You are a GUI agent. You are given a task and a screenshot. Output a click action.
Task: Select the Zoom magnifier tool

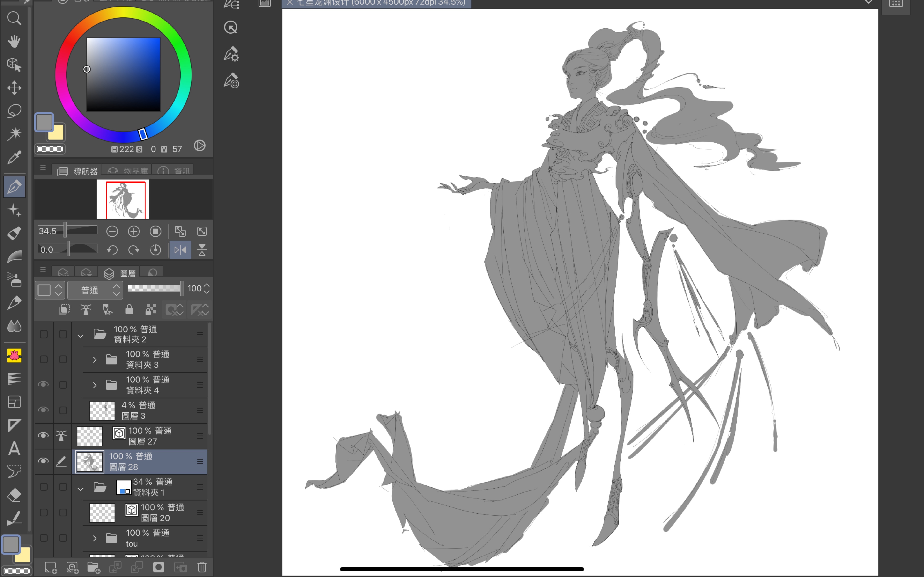[14, 18]
